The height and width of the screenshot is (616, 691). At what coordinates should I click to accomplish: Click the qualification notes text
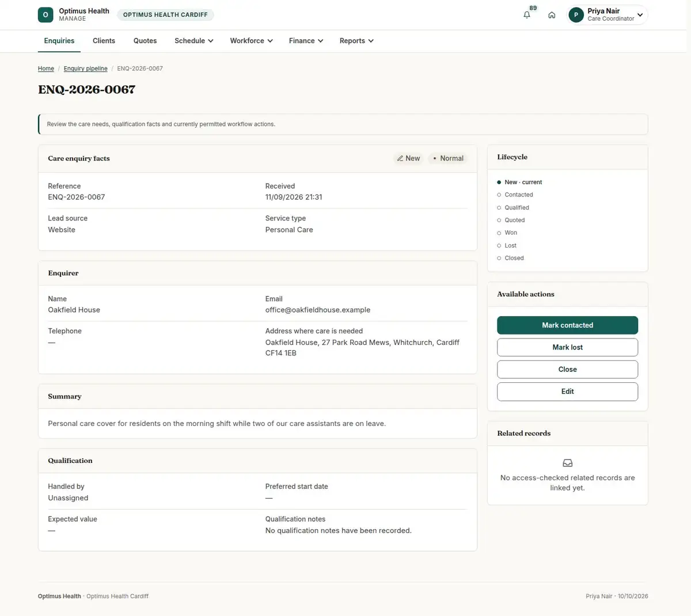click(339, 531)
